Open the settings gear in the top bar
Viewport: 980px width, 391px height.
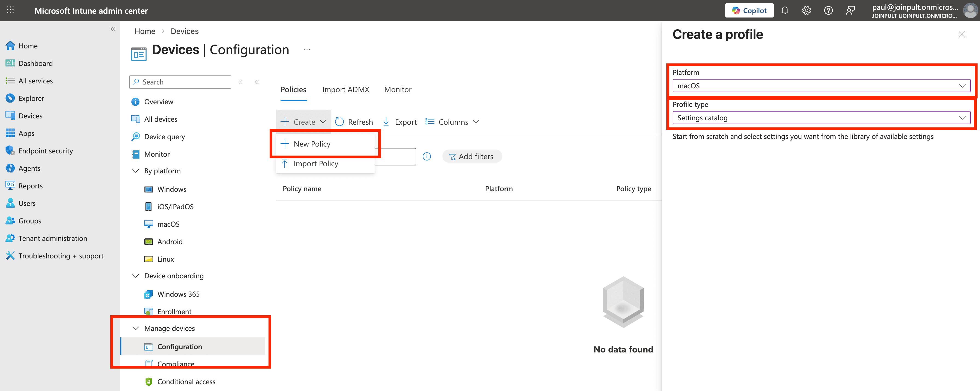[x=807, y=10]
